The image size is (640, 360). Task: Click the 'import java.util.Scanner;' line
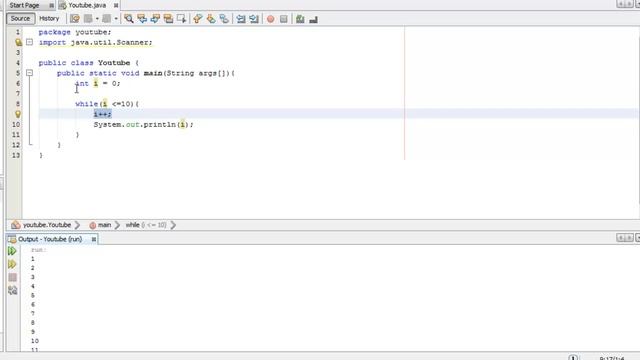point(96,42)
